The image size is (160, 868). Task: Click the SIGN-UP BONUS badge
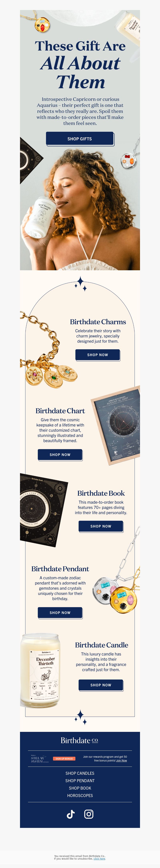pos(64,759)
